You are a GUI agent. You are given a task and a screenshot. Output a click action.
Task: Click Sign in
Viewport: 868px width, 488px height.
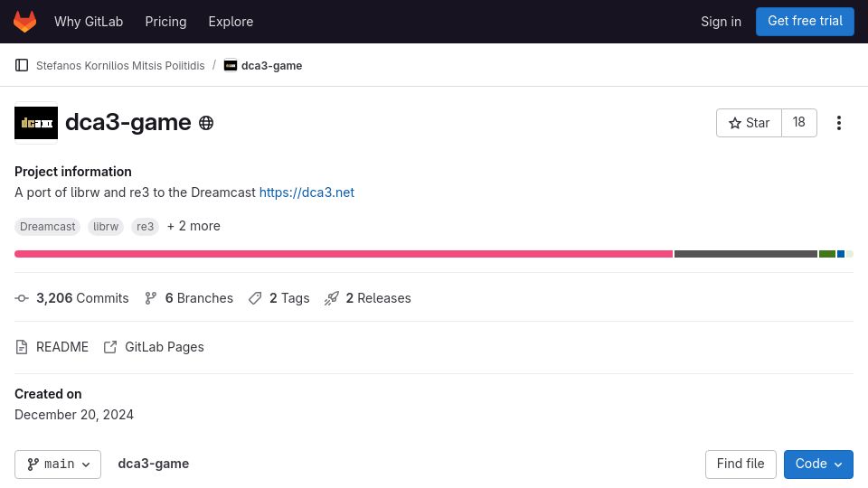(721, 22)
